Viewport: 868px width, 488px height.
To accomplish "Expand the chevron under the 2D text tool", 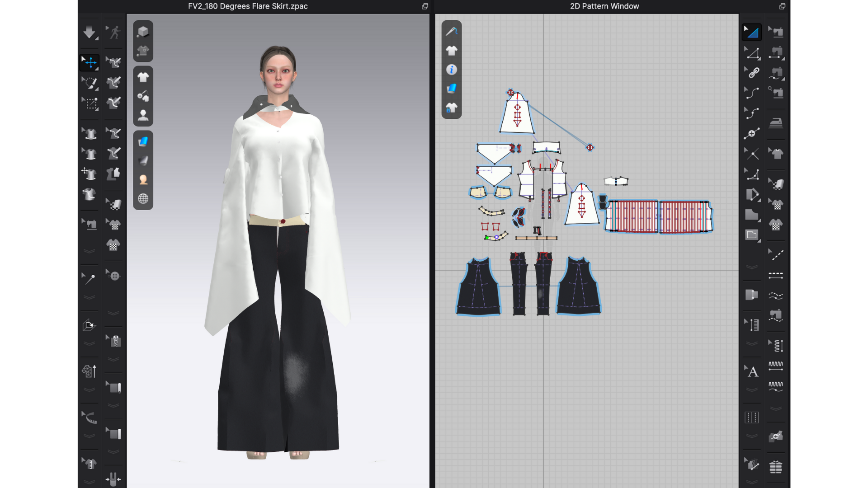I will 752,389.
